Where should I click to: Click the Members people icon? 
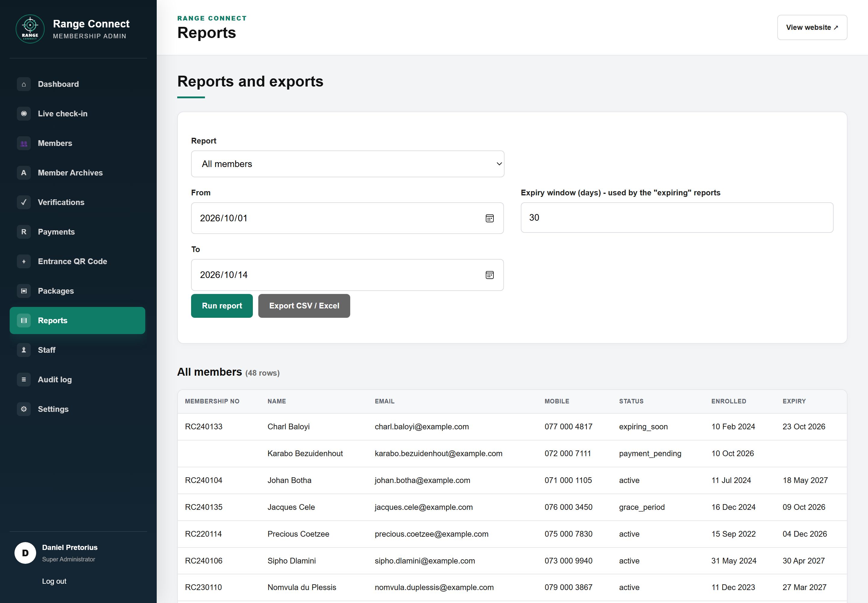[x=24, y=143]
